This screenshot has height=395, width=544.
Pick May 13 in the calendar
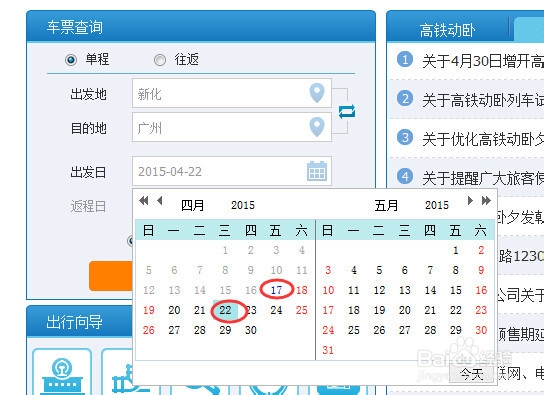pos(405,290)
